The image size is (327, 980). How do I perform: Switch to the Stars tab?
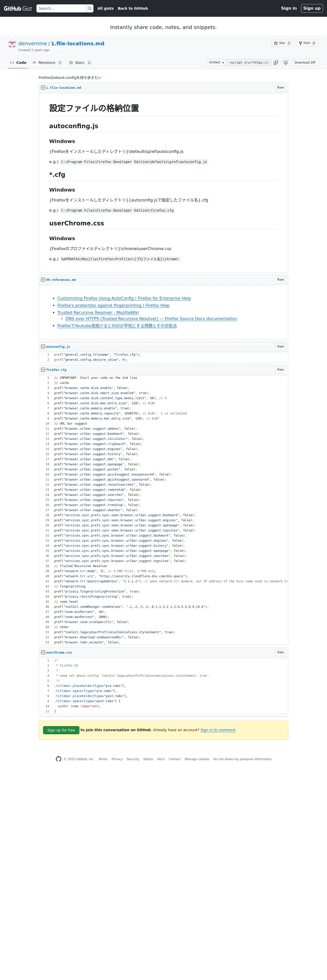[x=80, y=63]
